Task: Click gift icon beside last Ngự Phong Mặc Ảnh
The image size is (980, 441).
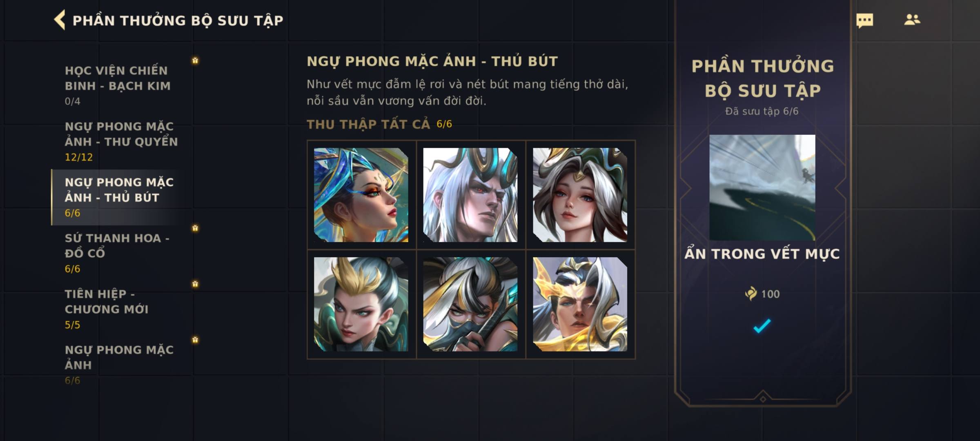Action: (x=195, y=340)
